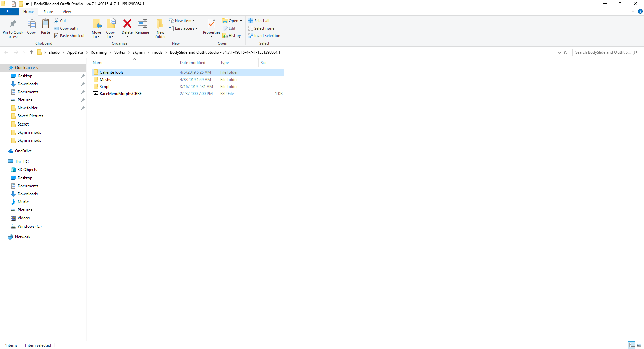Select the Meshs folder
Viewport: 644px width, 349px height.
pyautogui.click(x=187, y=80)
